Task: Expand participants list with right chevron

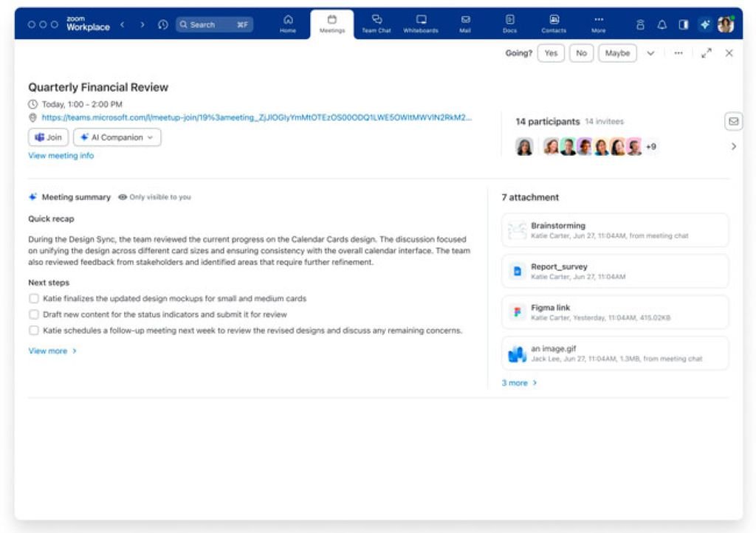Action: pyautogui.click(x=733, y=147)
